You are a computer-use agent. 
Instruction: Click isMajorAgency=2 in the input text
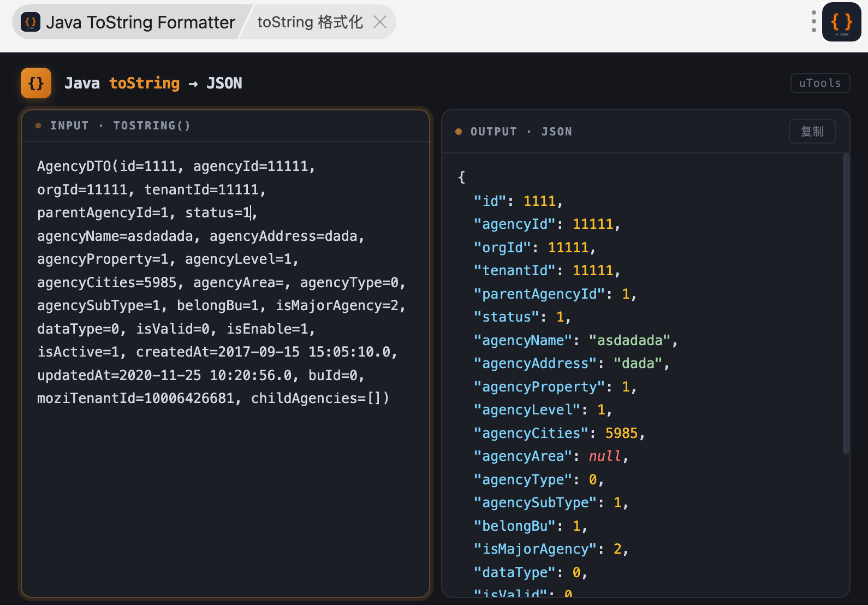337,305
